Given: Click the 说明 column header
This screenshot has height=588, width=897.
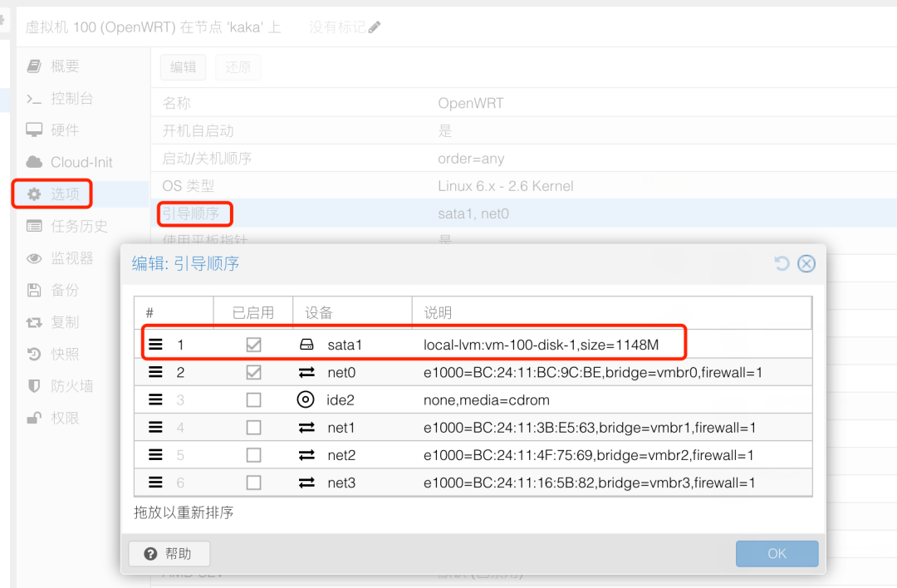Looking at the screenshot, I should tap(612, 312).
